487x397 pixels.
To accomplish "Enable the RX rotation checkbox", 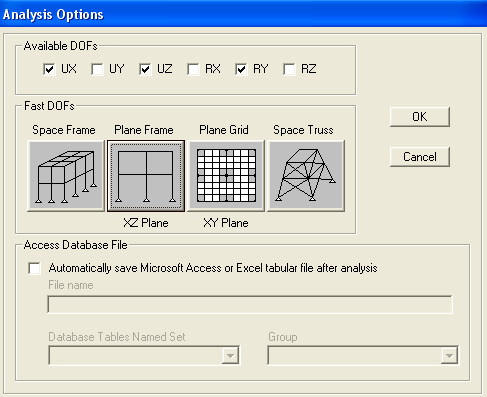I will 193,69.
